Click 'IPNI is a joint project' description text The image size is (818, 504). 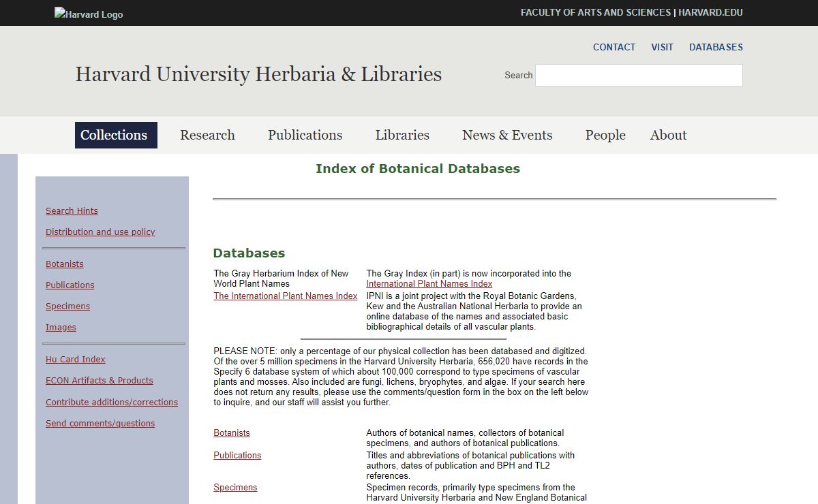[x=474, y=311]
